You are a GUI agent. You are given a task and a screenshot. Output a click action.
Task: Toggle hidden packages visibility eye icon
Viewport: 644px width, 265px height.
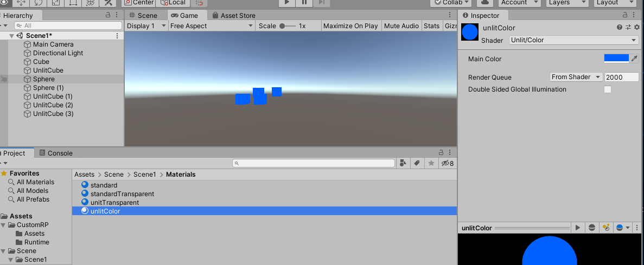click(x=447, y=163)
